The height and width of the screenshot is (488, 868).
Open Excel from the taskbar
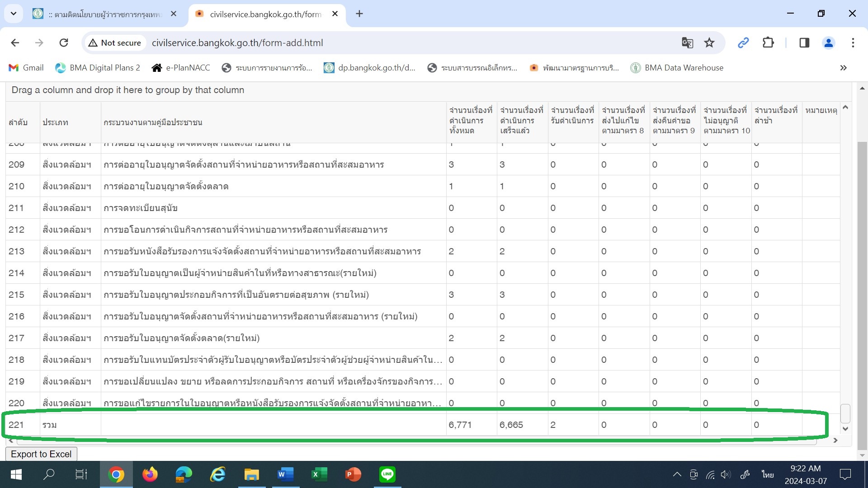click(320, 474)
